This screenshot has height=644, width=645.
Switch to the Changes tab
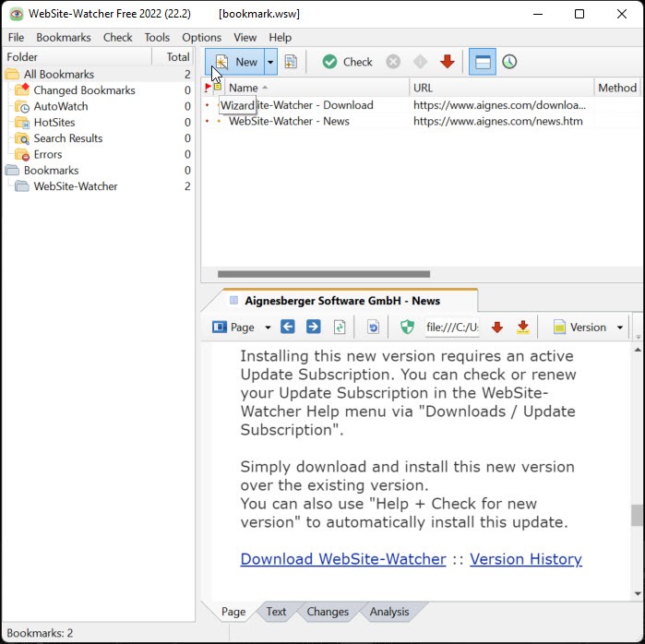tap(328, 612)
